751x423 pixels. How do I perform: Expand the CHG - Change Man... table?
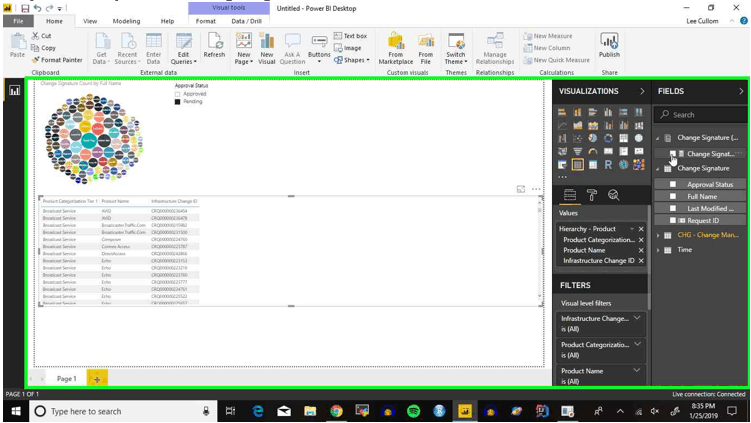click(658, 235)
